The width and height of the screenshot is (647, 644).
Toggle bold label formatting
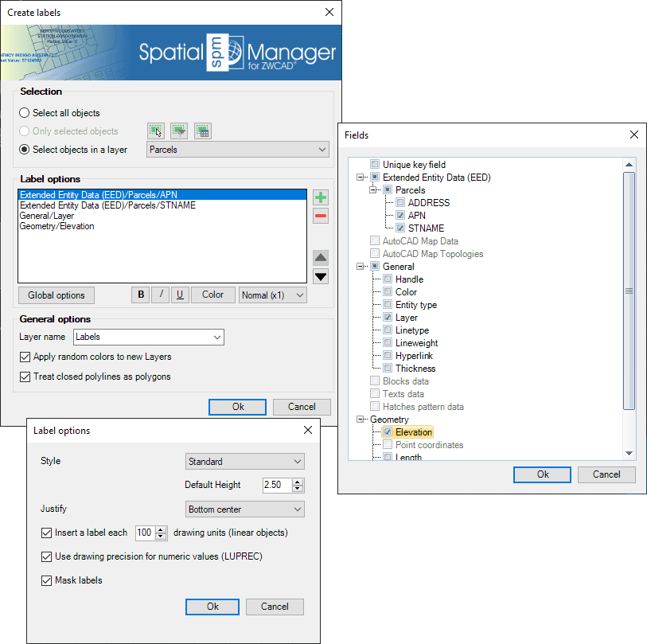141,295
